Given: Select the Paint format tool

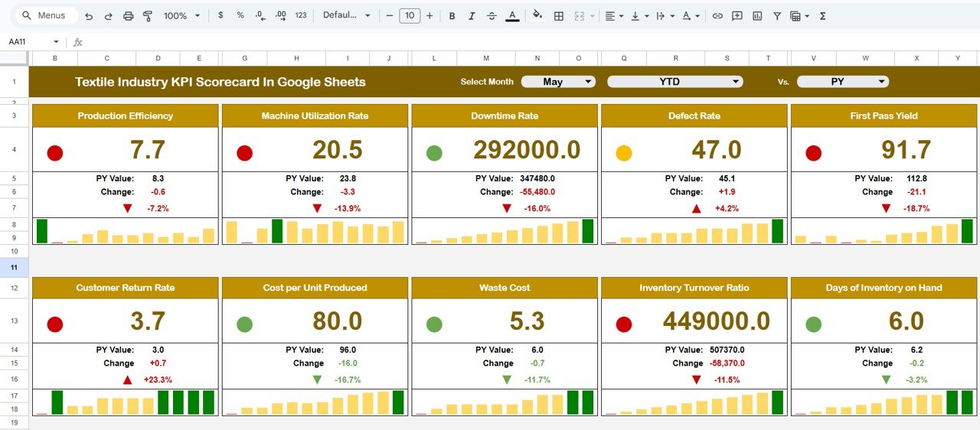Looking at the screenshot, I should click(x=148, y=16).
